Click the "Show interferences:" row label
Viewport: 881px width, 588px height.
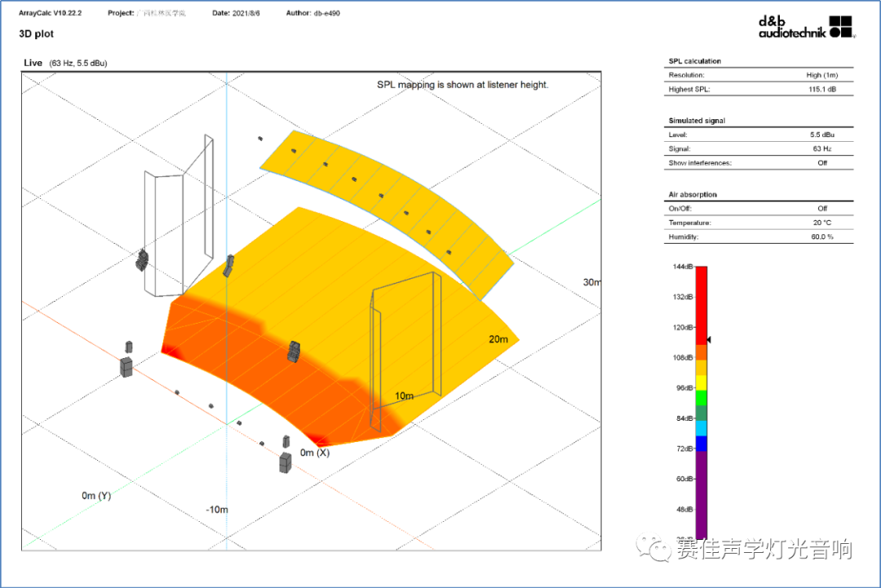(x=700, y=163)
